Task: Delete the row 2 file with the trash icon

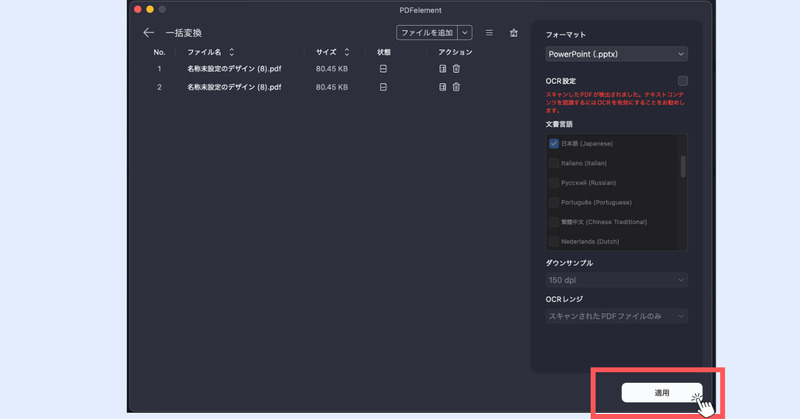Action: (456, 87)
